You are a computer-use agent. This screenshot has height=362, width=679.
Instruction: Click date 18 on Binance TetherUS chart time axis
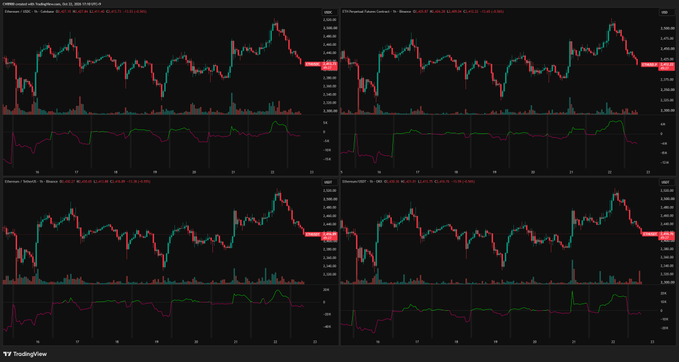tap(116, 342)
